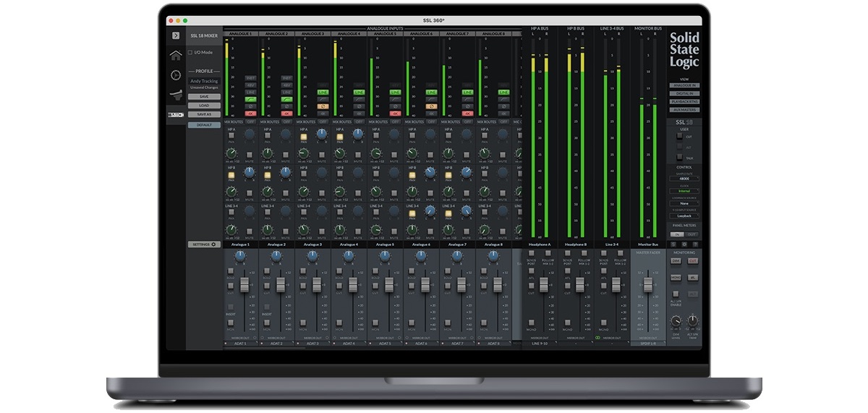Show AUX MASTERS view
The height and width of the screenshot is (413, 868).
(684, 109)
